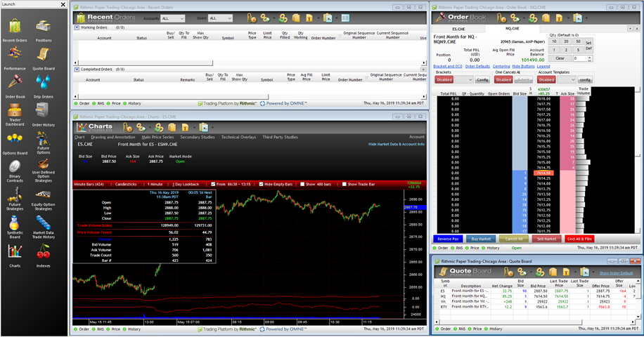
Task: Set quantity preset 10 in Order Book
Action: point(554,41)
